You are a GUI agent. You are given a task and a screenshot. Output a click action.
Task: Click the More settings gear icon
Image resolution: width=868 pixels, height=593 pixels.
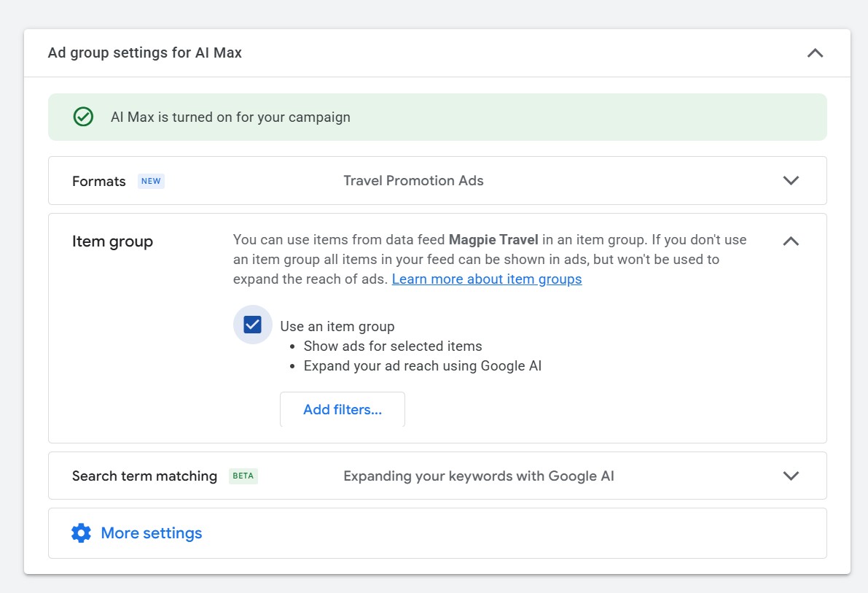[x=81, y=533]
